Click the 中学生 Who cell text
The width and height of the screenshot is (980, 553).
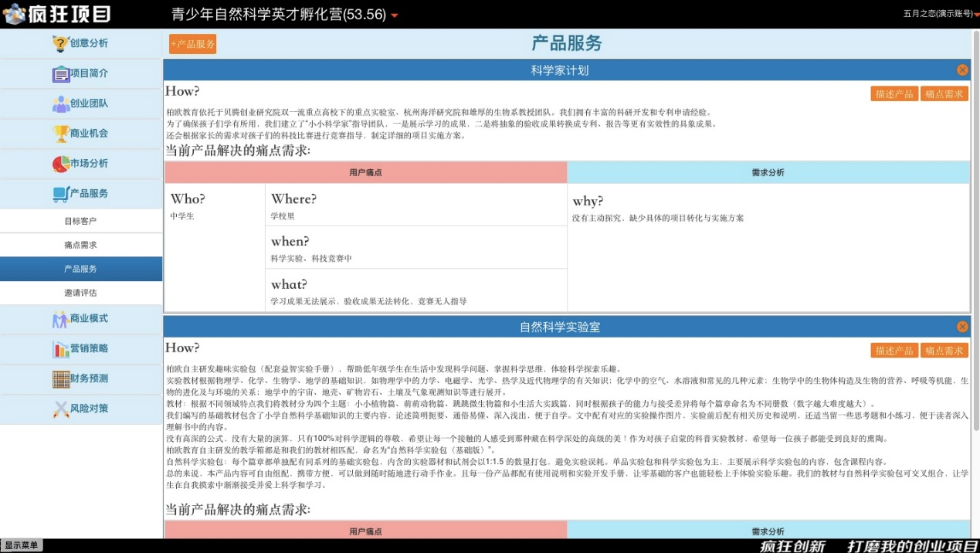(182, 216)
